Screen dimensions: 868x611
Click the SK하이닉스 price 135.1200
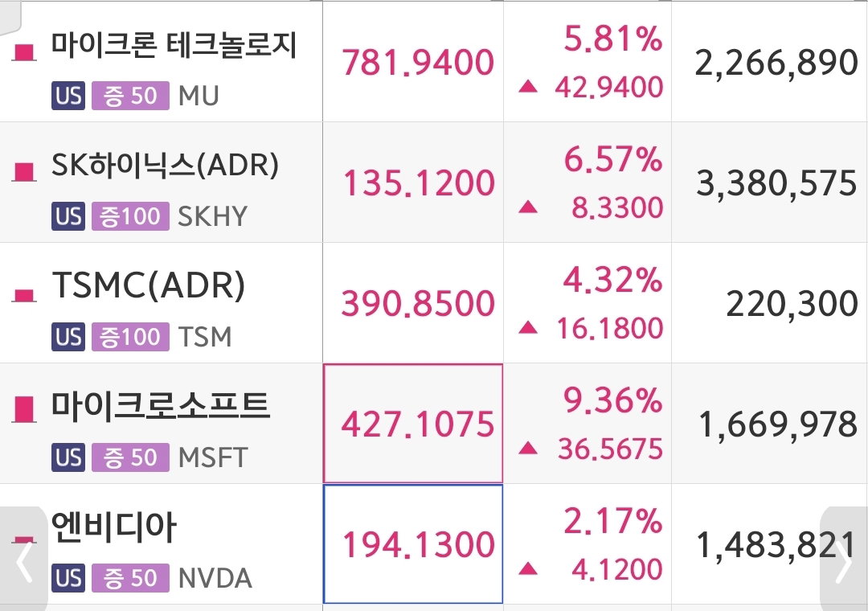click(x=419, y=182)
